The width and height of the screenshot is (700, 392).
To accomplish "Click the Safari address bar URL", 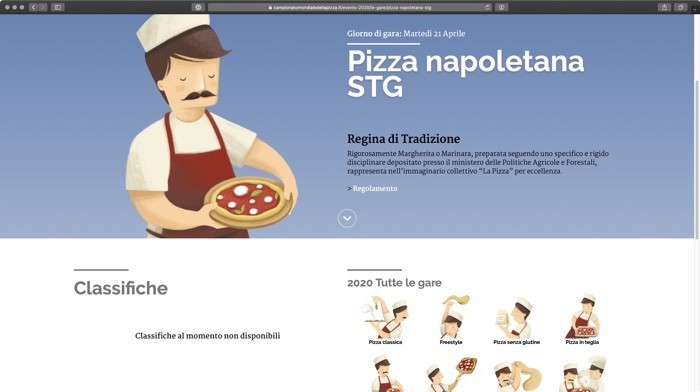I will click(x=350, y=7).
